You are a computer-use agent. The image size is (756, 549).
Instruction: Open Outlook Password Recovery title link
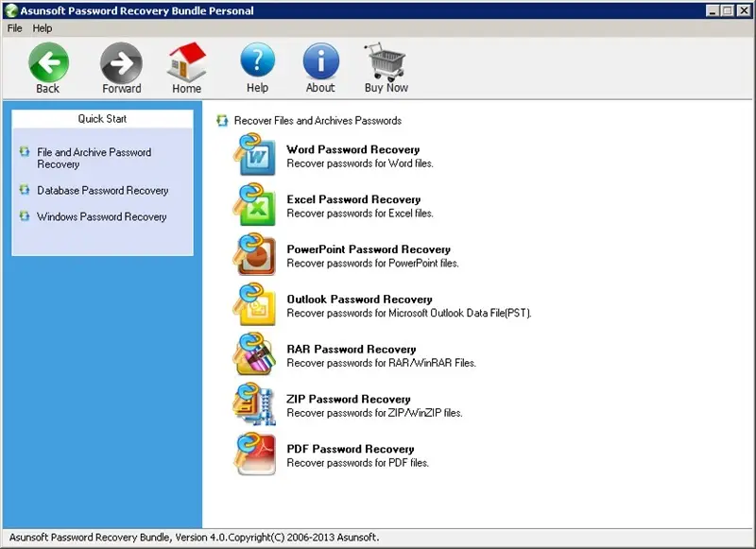pos(360,299)
